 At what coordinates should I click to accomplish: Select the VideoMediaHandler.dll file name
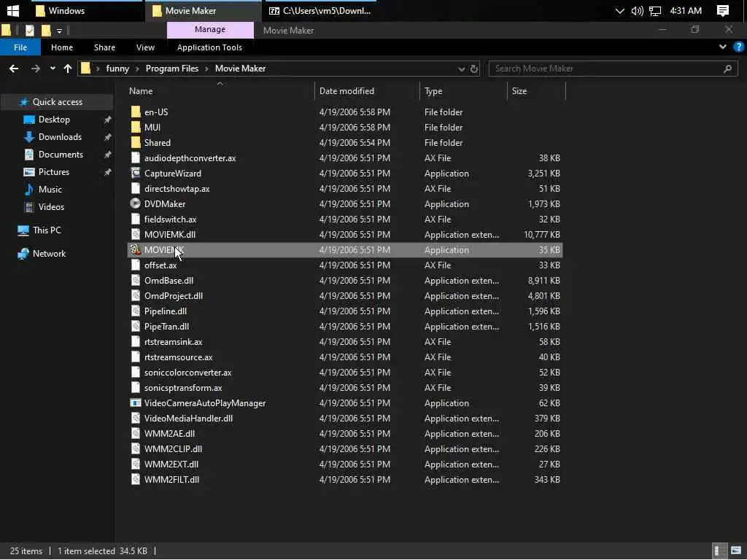click(x=188, y=418)
